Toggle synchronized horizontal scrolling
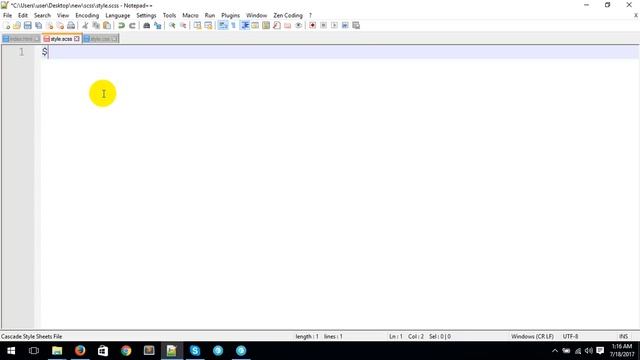 coord(208,25)
